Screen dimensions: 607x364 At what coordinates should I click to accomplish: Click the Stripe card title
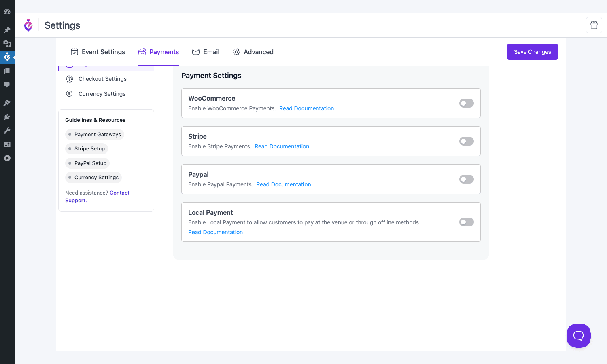(197, 136)
